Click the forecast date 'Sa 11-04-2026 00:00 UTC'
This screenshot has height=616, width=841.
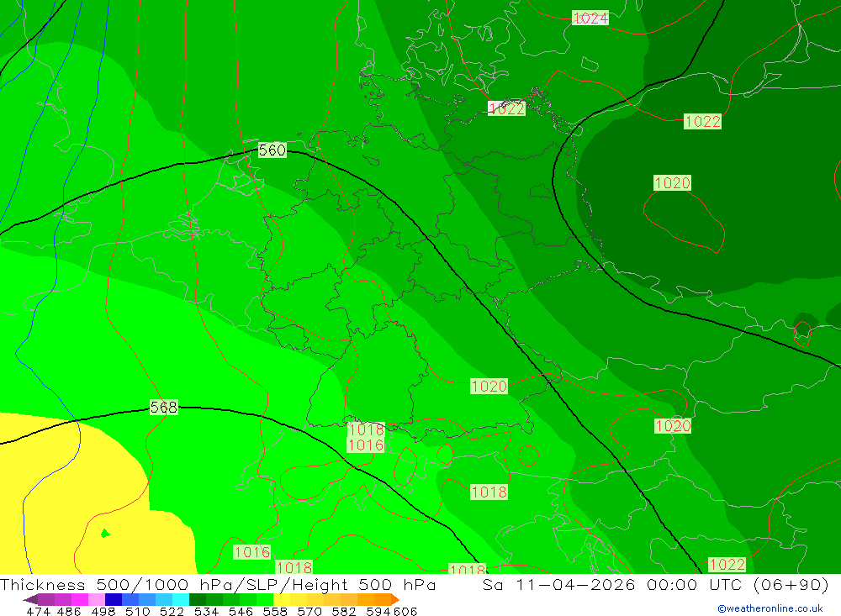(612, 584)
